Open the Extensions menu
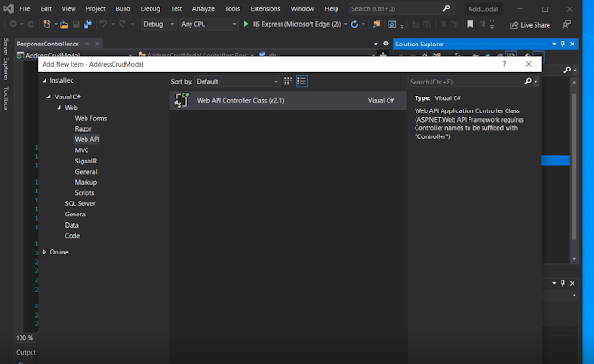Screen dimensions: 594x364 click(265, 8)
